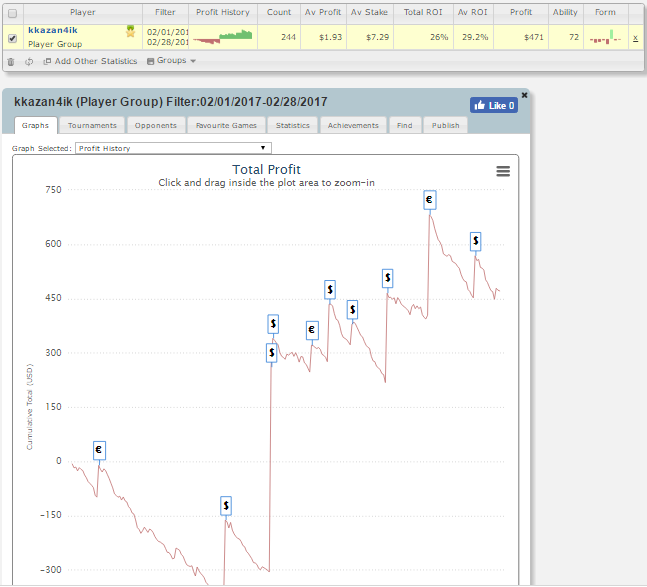The height and width of the screenshot is (587, 647).
Task: Click the Facebook Like button
Action: 494,106
